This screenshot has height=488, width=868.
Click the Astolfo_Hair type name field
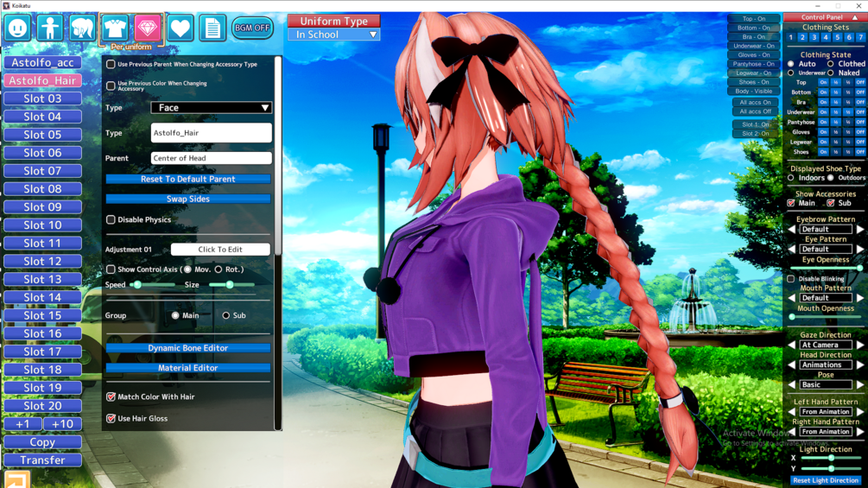(211, 133)
